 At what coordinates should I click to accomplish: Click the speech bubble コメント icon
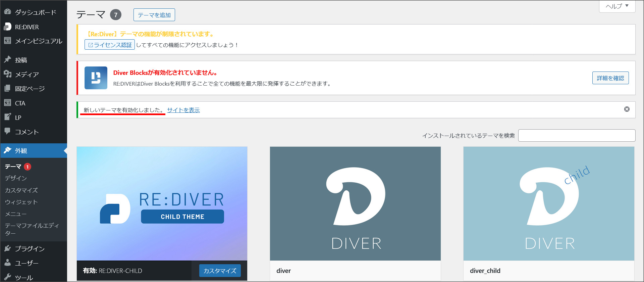coord(7,132)
